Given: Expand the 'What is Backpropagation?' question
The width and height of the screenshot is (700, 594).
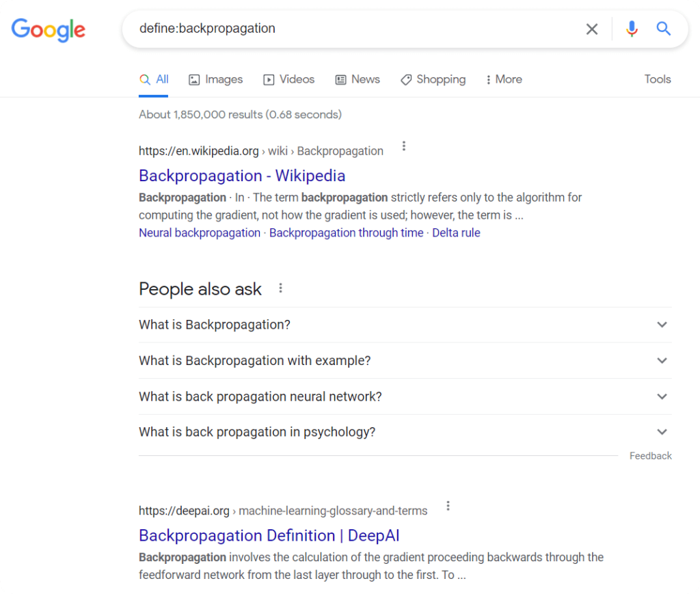Looking at the screenshot, I should (405, 325).
